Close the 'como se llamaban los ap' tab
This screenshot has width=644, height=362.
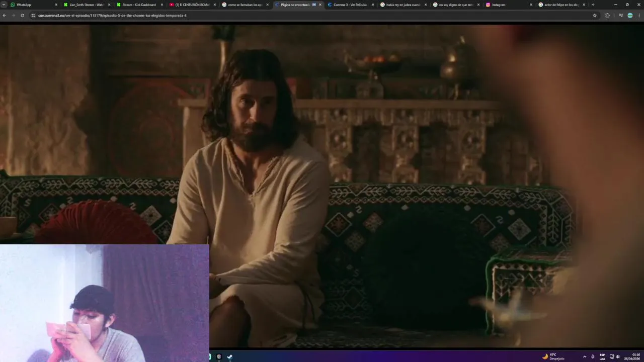(x=268, y=5)
